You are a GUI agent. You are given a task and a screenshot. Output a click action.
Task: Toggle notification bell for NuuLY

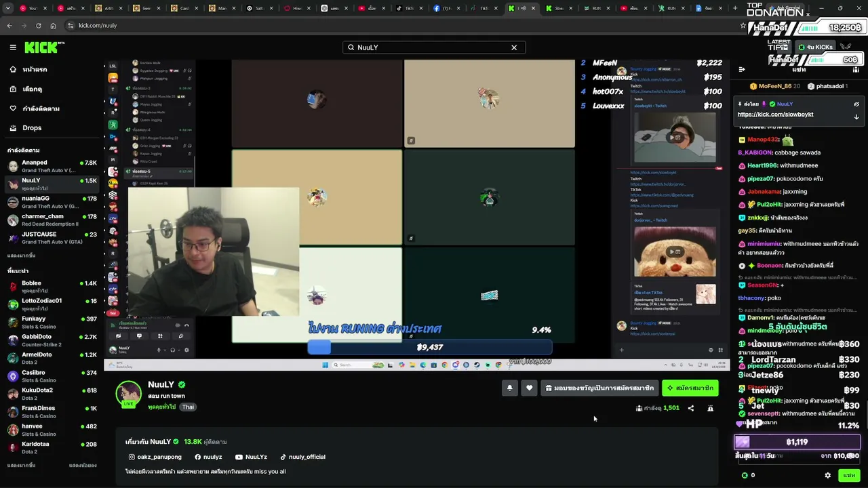509,388
